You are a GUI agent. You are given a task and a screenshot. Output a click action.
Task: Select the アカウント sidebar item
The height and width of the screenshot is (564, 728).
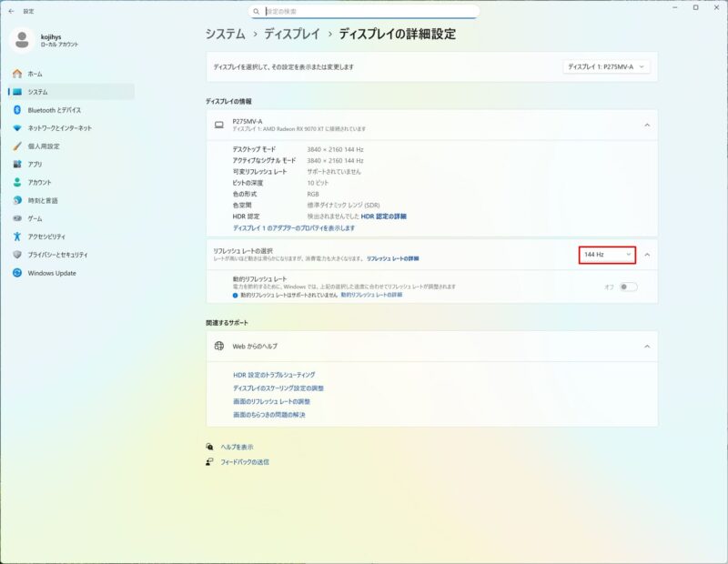[72, 183]
